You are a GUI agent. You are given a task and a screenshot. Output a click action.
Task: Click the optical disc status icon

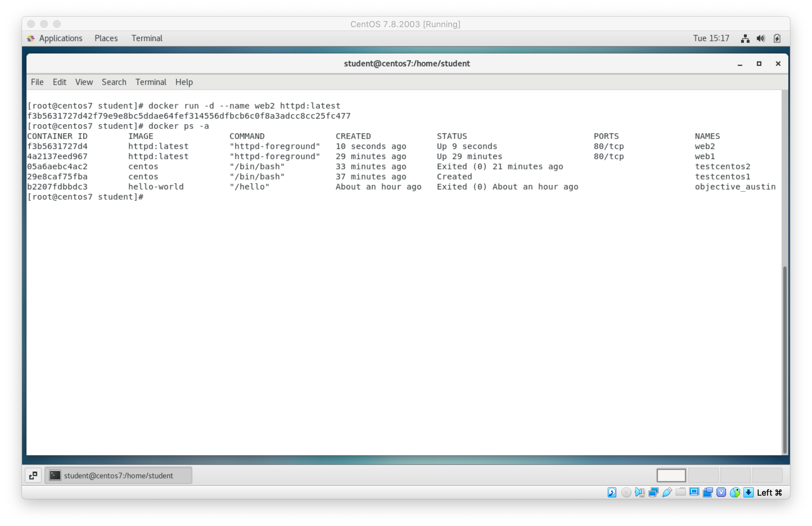pos(626,492)
